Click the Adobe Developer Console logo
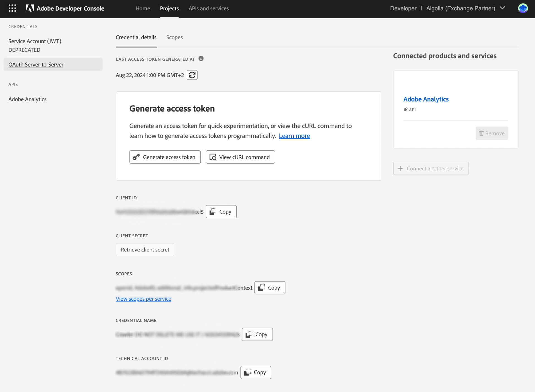 (x=65, y=8)
